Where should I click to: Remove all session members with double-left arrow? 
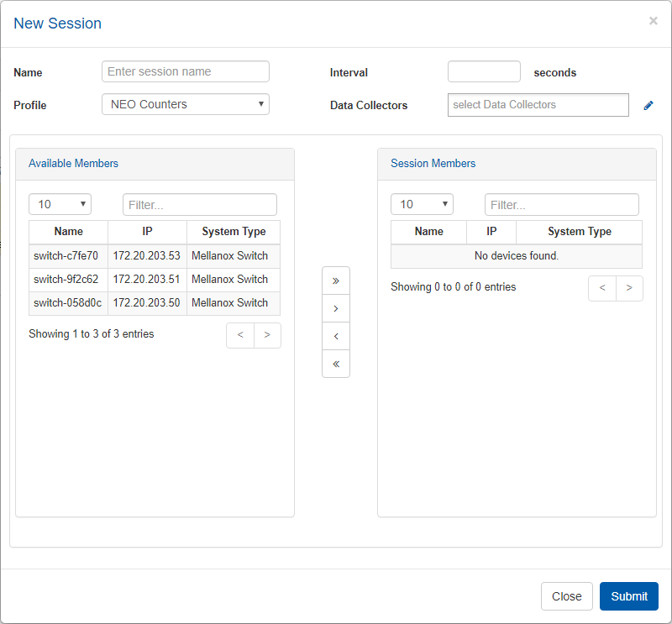[x=336, y=364]
